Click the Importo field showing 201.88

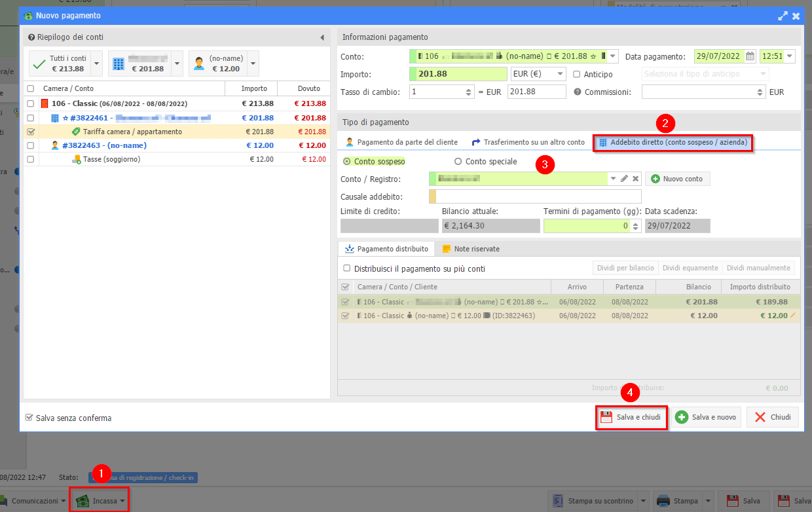click(x=458, y=74)
